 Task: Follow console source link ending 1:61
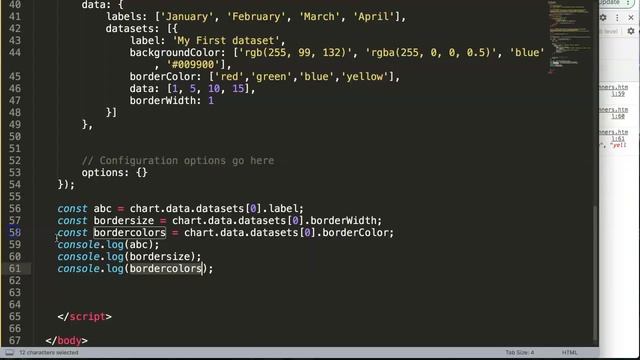coord(613,136)
